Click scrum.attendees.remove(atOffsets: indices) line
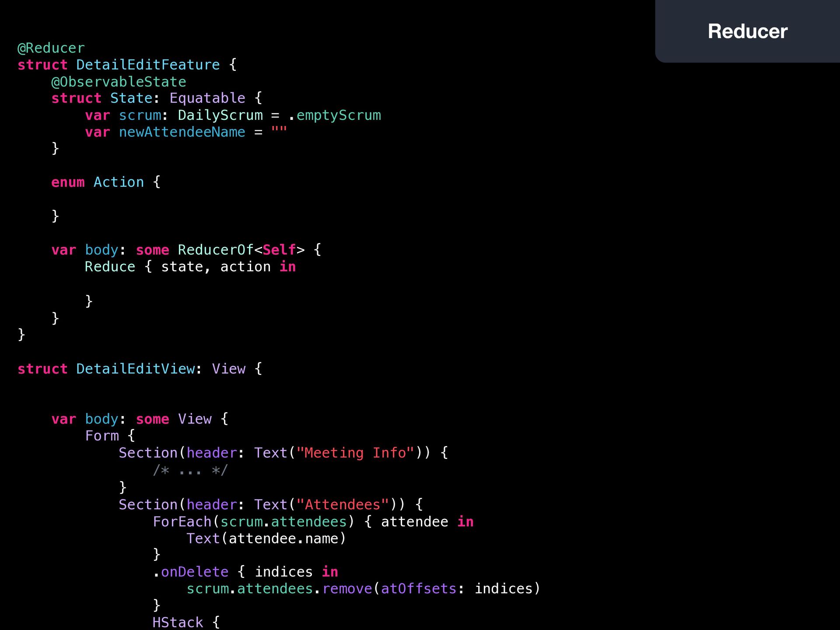Viewport: 840px width, 630px height. click(x=364, y=589)
